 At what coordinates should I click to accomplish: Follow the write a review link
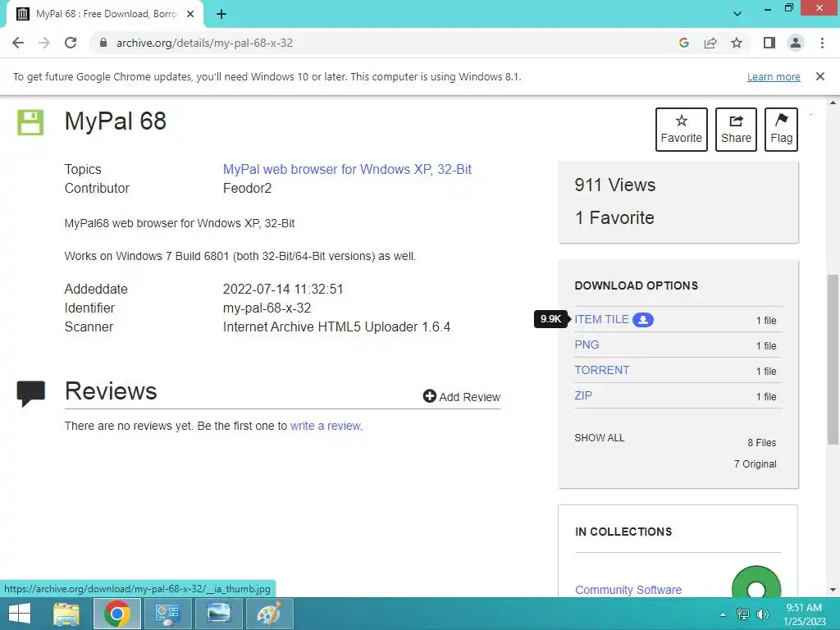coord(326,426)
